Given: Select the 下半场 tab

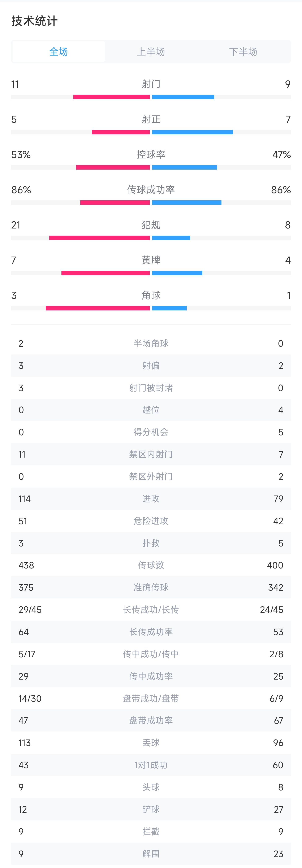Looking at the screenshot, I should (x=243, y=52).
